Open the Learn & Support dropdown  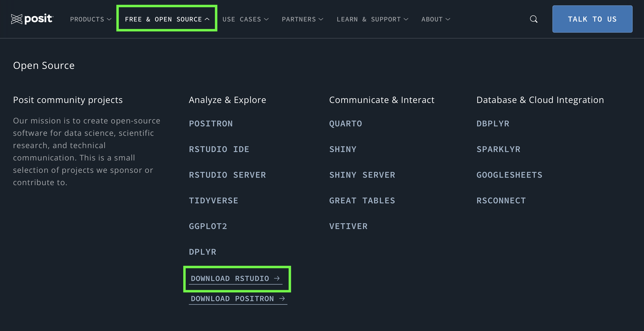[x=372, y=19]
